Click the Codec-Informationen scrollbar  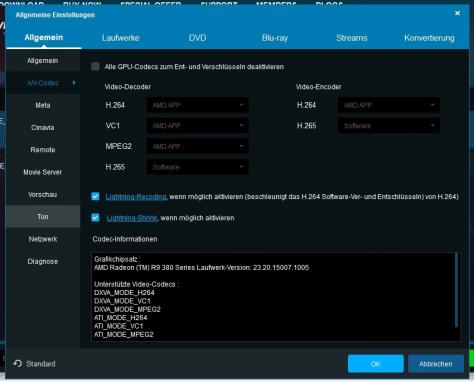pos(457,290)
